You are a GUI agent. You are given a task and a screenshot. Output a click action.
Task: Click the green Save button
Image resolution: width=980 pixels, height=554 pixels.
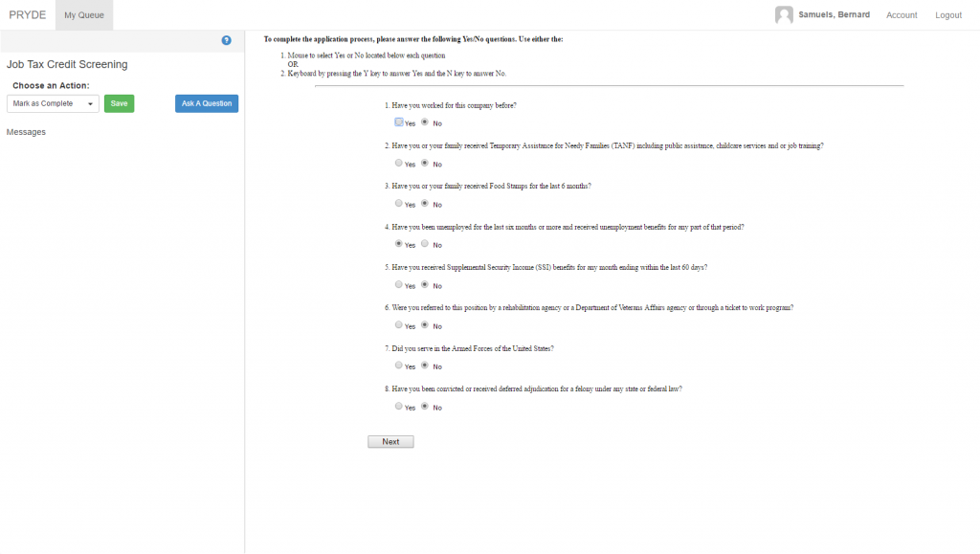click(x=119, y=103)
